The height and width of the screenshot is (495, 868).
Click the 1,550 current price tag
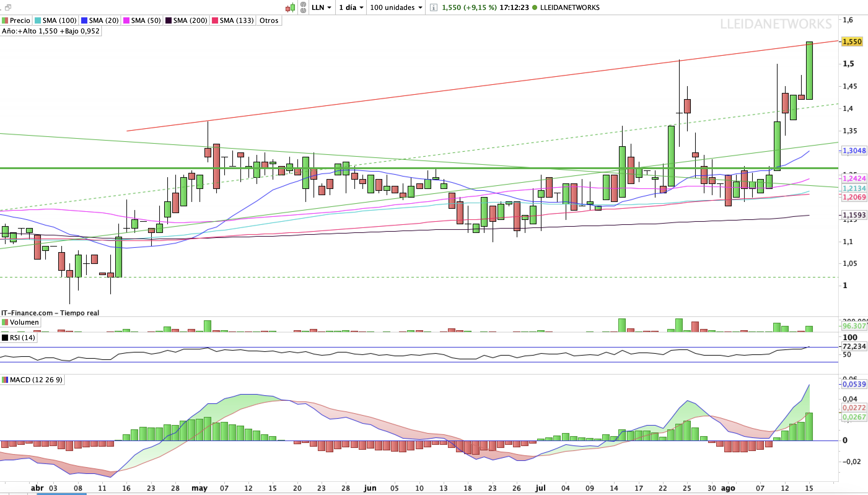(852, 42)
